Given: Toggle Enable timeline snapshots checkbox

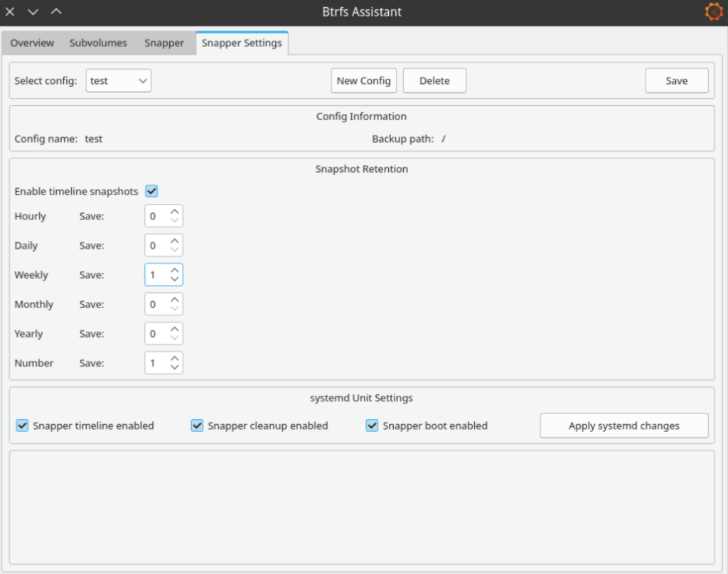Looking at the screenshot, I should tap(151, 191).
